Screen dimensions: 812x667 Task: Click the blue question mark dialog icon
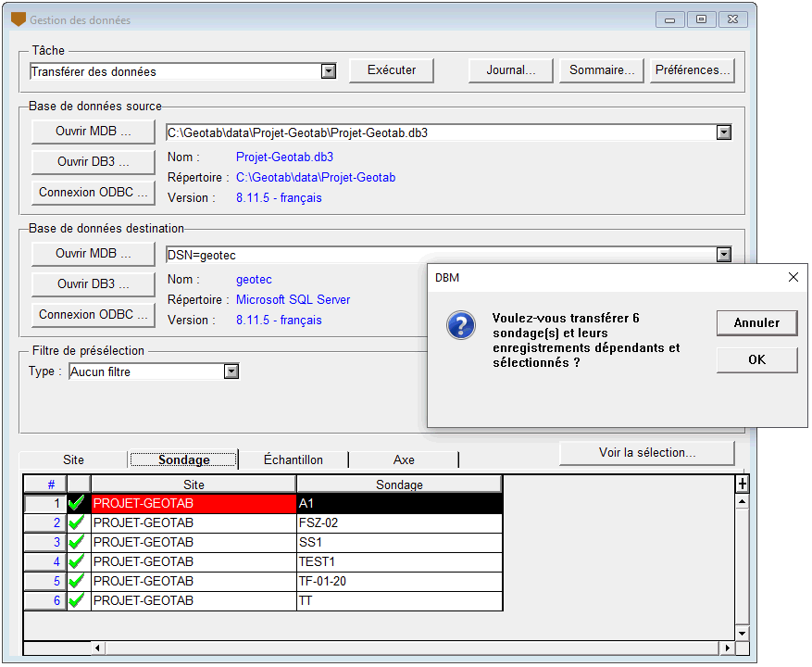click(461, 325)
